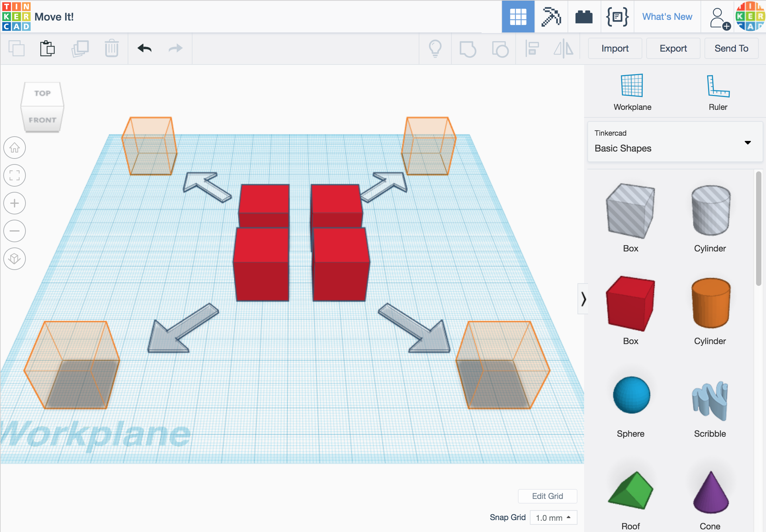Toggle perspective orthographic view cube icon
Viewport: 766px width, 532px height.
tap(14, 259)
